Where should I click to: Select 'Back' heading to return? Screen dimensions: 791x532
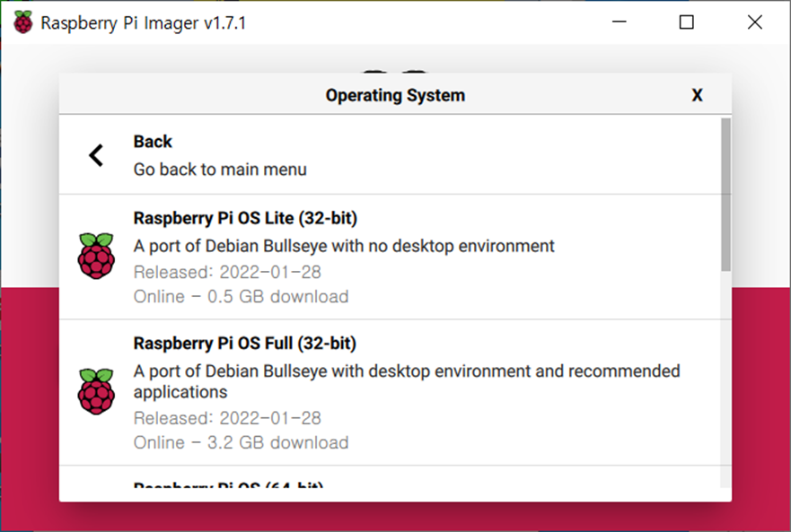(x=153, y=142)
